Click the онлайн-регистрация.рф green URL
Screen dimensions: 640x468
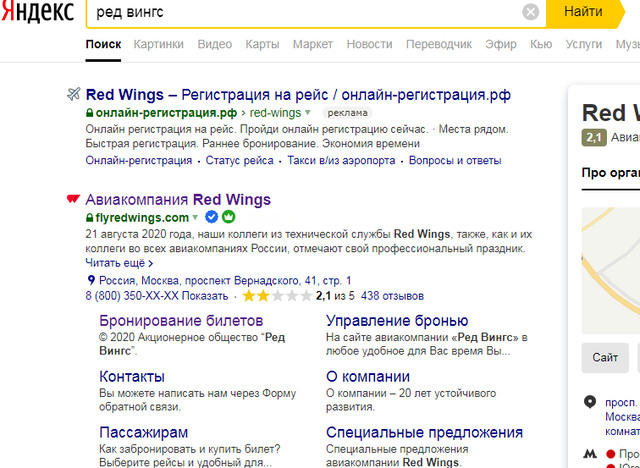pyautogui.click(x=166, y=113)
